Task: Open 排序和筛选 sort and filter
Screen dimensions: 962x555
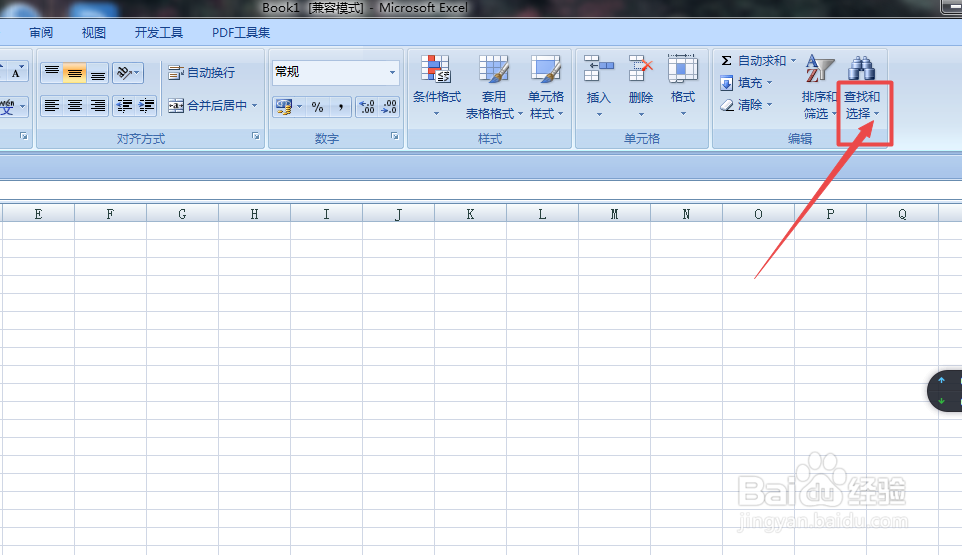Action: 819,86
